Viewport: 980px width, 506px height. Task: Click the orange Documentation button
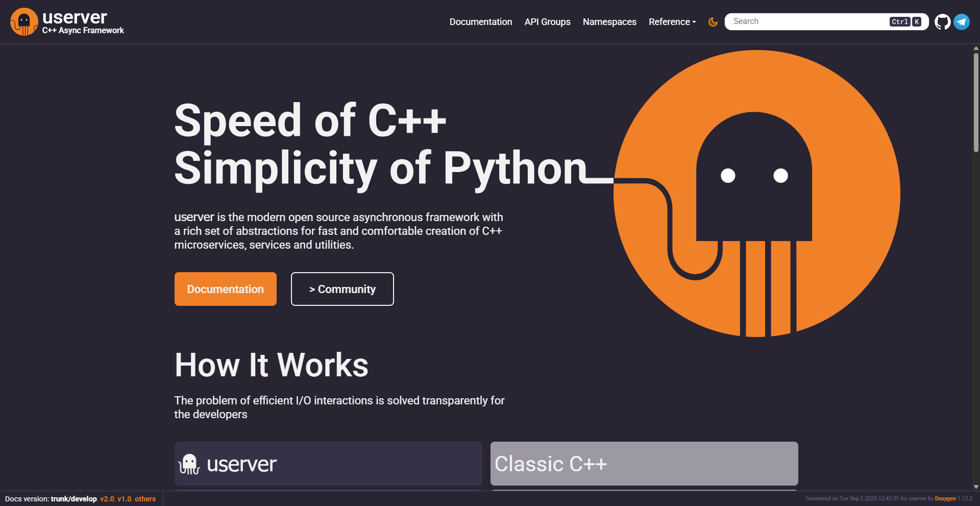[226, 289]
